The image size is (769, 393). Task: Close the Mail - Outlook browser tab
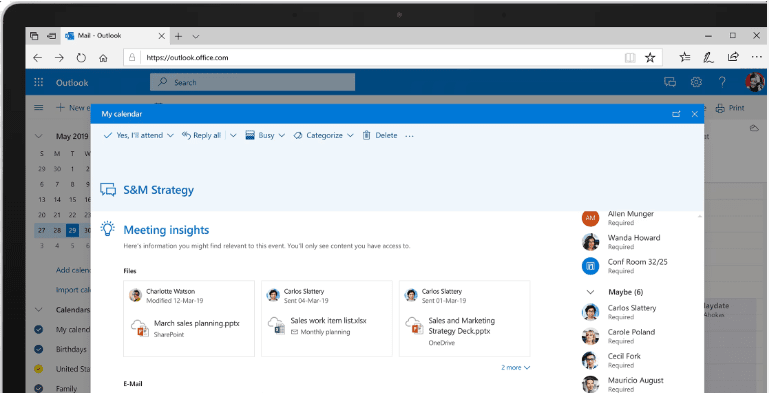click(161, 36)
